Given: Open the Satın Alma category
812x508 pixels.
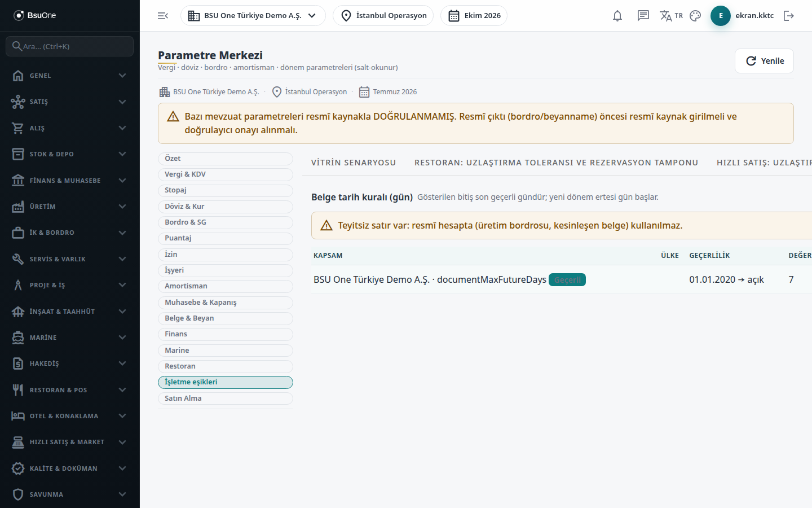Looking at the screenshot, I should pos(226,398).
